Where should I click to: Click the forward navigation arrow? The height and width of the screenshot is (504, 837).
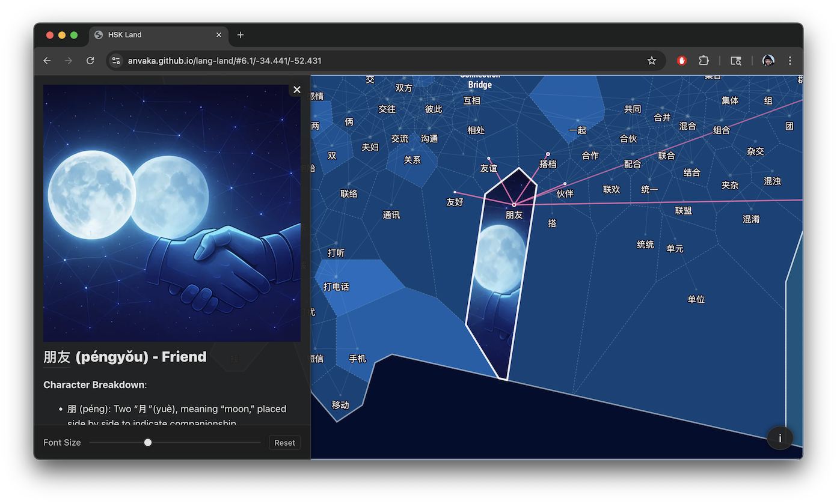[x=69, y=61]
